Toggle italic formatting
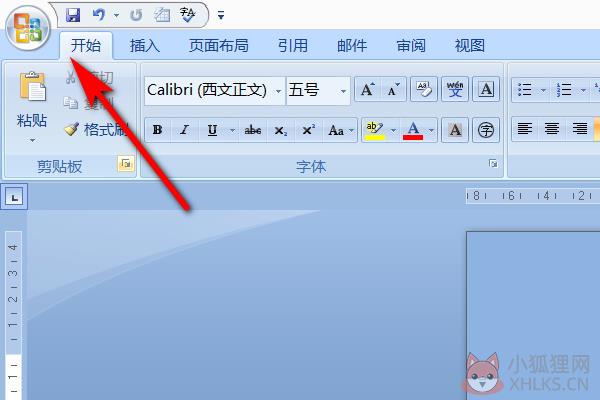 coord(184,130)
